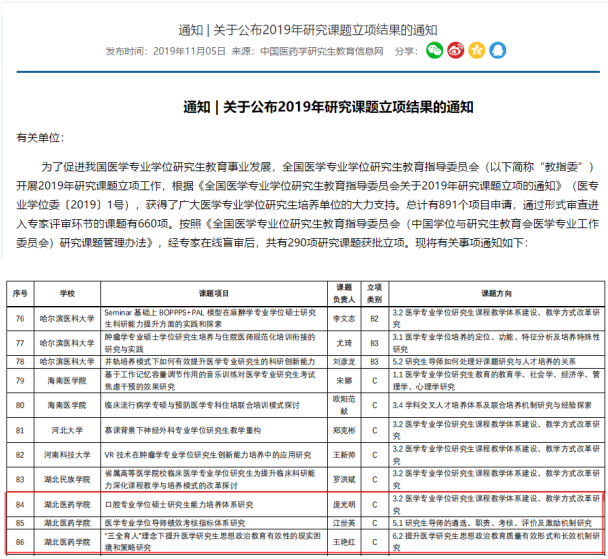Click the 课题负责人 column header
The height and width of the screenshot is (559, 608).
tap(344, 293)
